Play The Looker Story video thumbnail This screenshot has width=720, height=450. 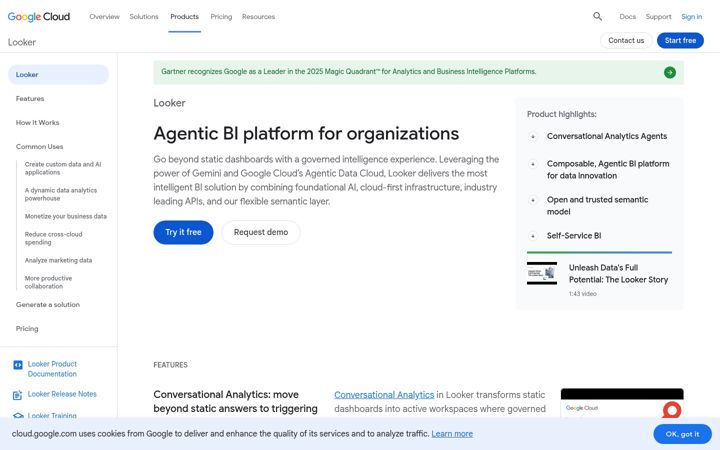pyautogui.click(x=542, y=273)
